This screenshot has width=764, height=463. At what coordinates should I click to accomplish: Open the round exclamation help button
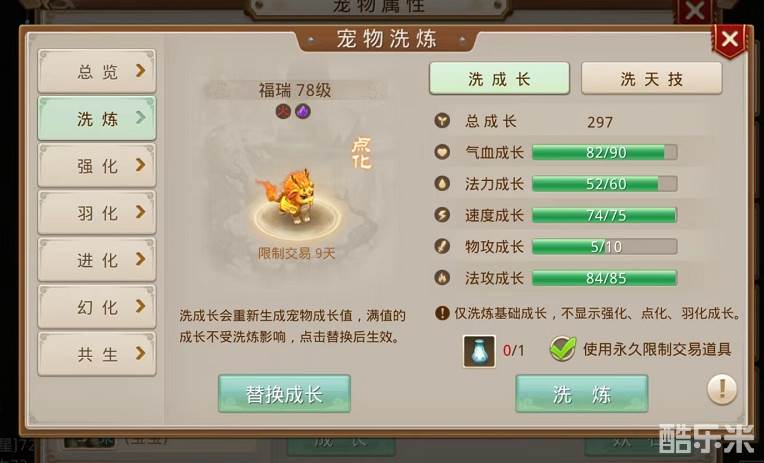(x=722, y=389)
